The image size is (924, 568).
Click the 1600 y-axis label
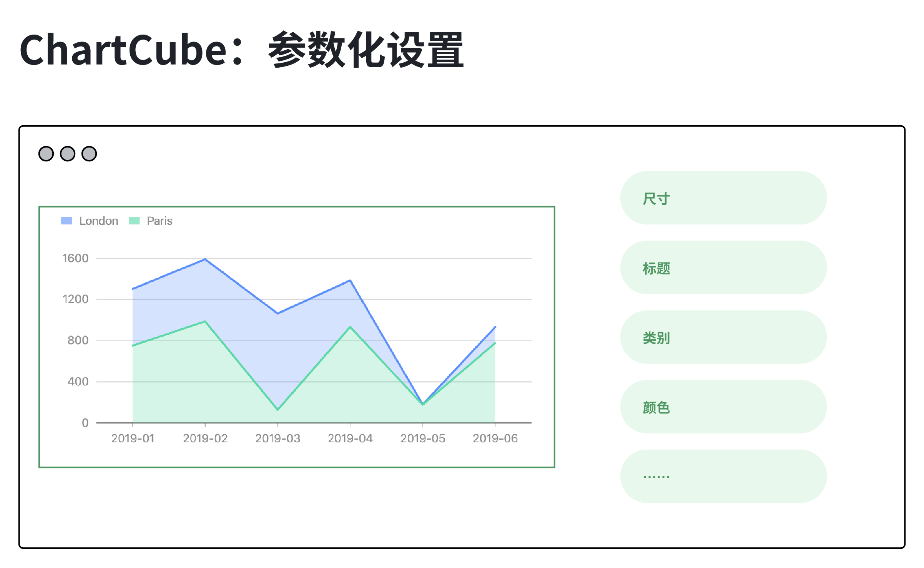coord(75,258)
